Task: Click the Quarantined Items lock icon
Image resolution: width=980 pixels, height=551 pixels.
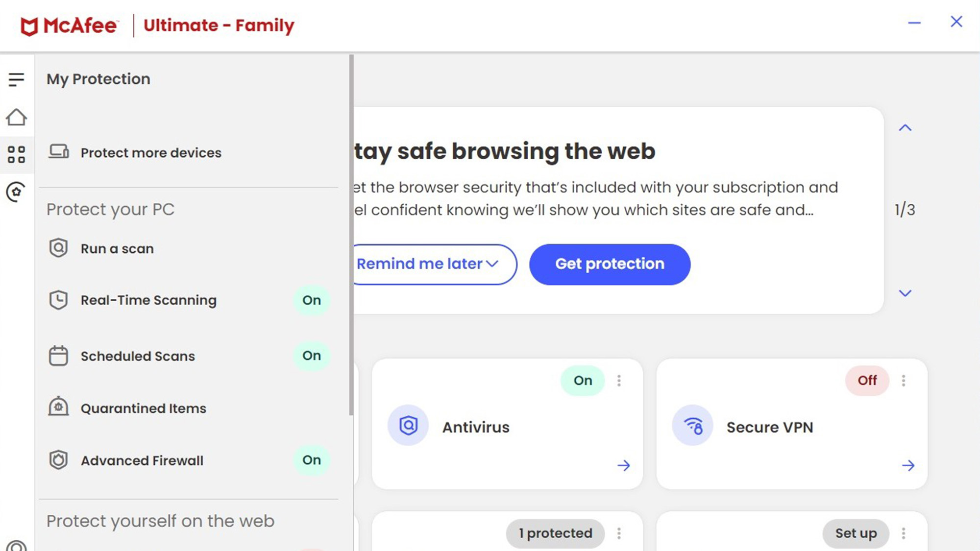Action: [58, 407]
